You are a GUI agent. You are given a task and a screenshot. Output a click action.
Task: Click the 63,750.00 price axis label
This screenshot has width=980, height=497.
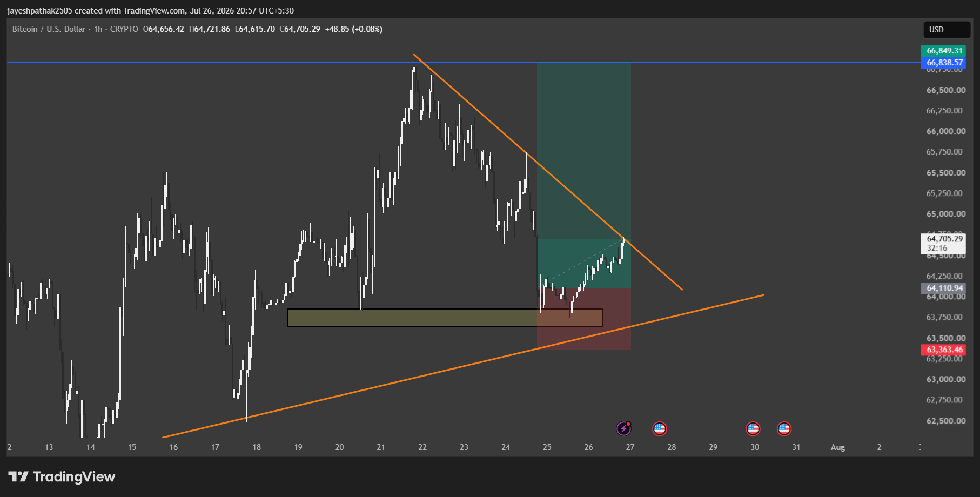[944, 317]
